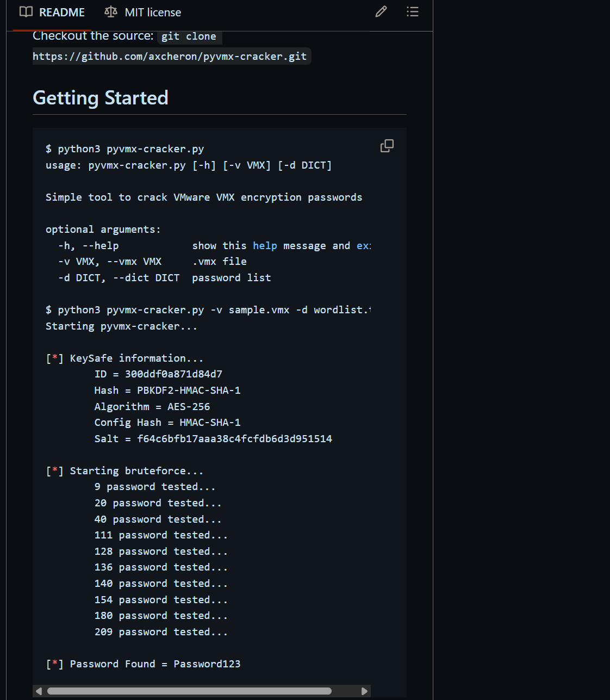This screenshot has width=610, height=700.
Task: Click the Starting bruteforce line
Action: point(136,471)
